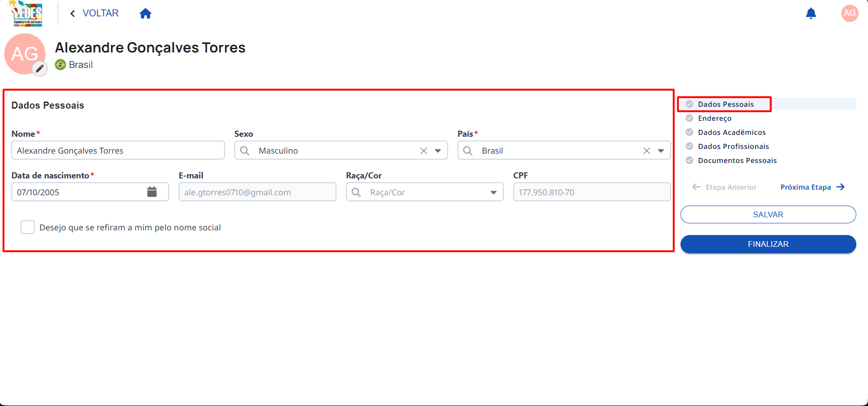
Task: Click search icon in Raça/Cor field
Action: [x=356, y=192]
